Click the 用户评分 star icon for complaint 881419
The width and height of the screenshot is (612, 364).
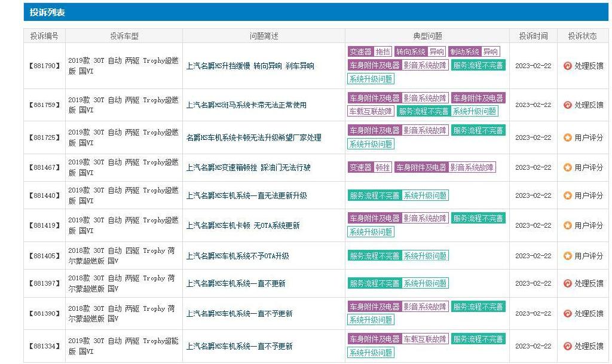[x=568, y=225]
